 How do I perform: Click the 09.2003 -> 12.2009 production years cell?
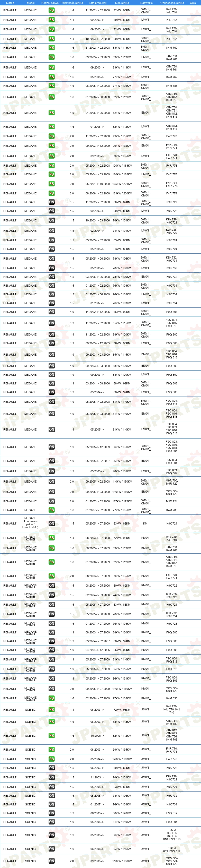[97, 145]
